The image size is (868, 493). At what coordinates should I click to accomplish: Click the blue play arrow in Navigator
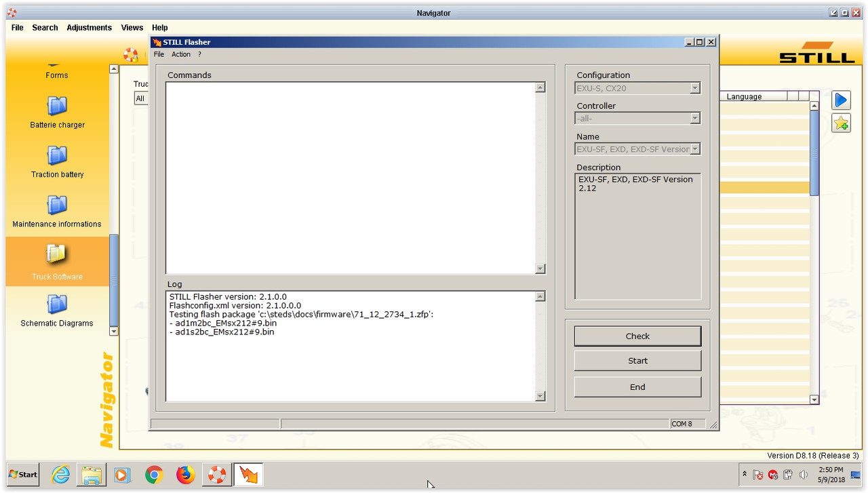(841, 100)
